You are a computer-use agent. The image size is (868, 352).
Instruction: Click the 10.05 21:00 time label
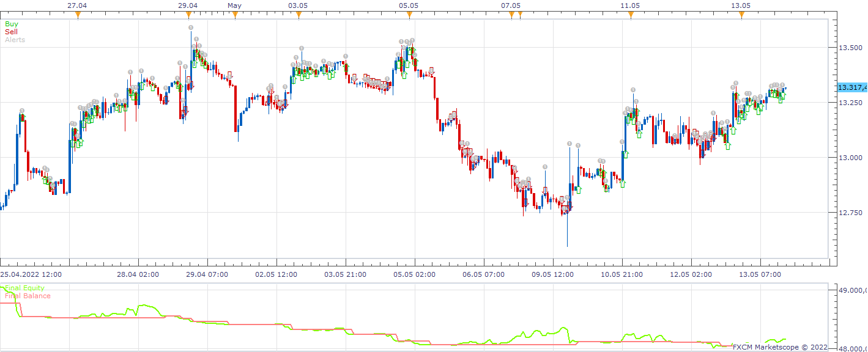tap(621, 274)
